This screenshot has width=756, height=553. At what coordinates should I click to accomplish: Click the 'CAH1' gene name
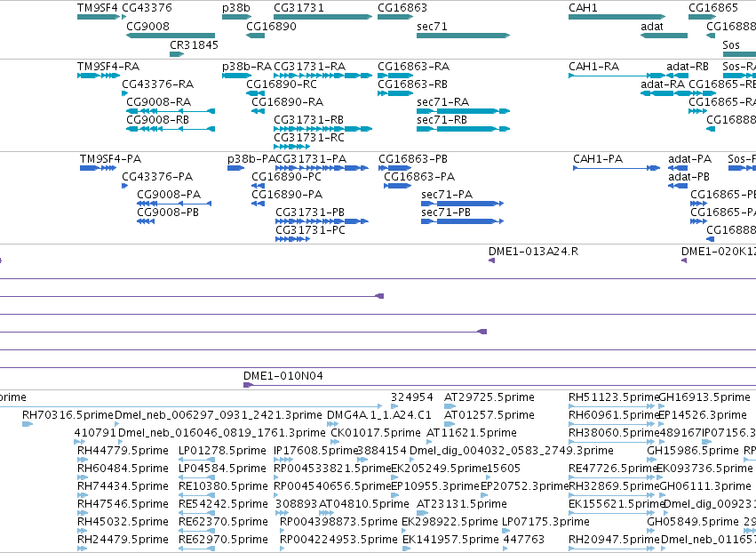point(583,8)
